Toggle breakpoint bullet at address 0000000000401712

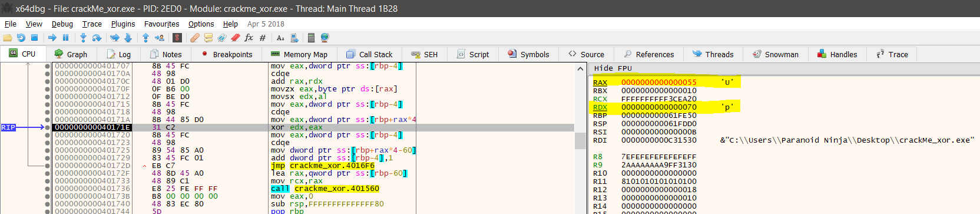[48, 97]
